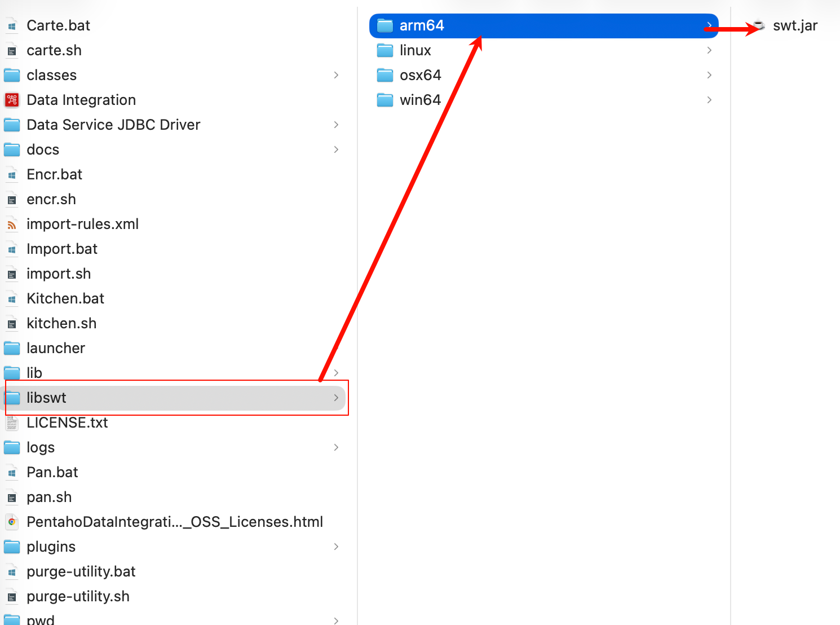
Task: Select the win64 folder
Action: [420, 100]
